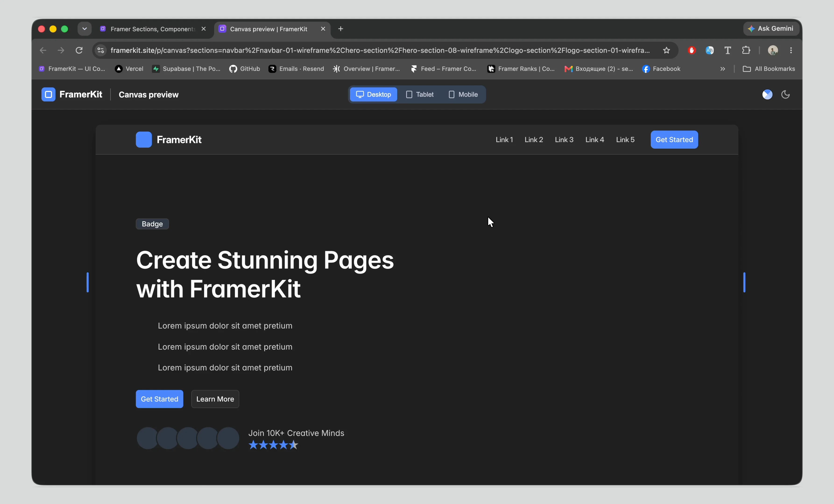Open site information icon in address bar

101,50
